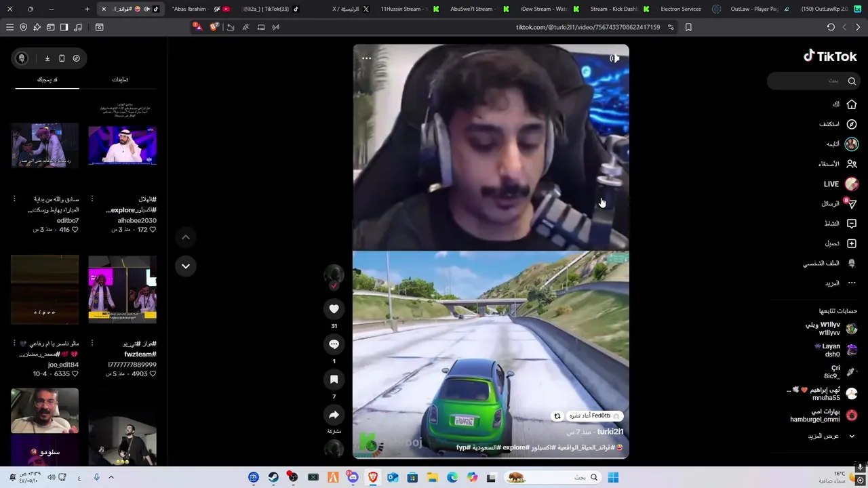Switch to the Comments tab
This screenshot has width=868, height=488.
pyautogui.click(x=120, y=80)
